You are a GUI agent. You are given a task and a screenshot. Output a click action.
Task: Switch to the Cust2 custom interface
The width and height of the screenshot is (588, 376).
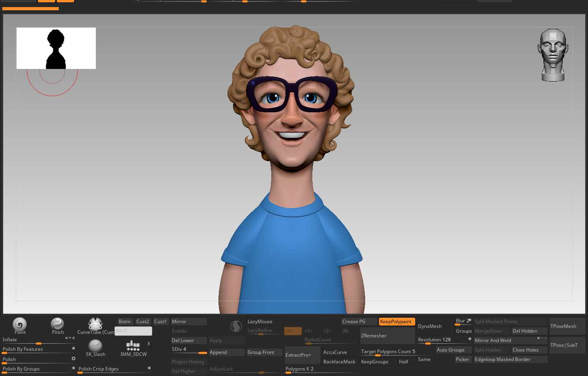tap(143, 322)
